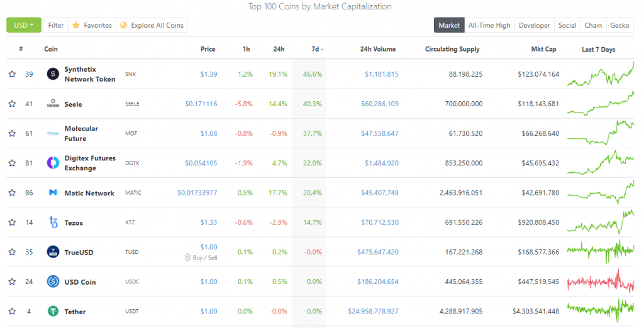644x328 pixels.
Task: Sort table by the # rank header
Action: [x=21, y=49]
